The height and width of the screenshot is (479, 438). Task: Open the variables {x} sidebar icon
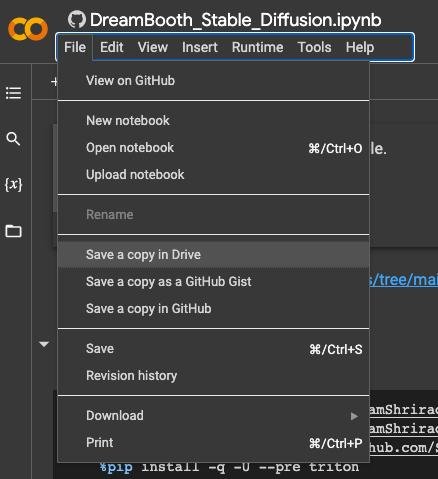pyautogui.click(x=13, y=184)
